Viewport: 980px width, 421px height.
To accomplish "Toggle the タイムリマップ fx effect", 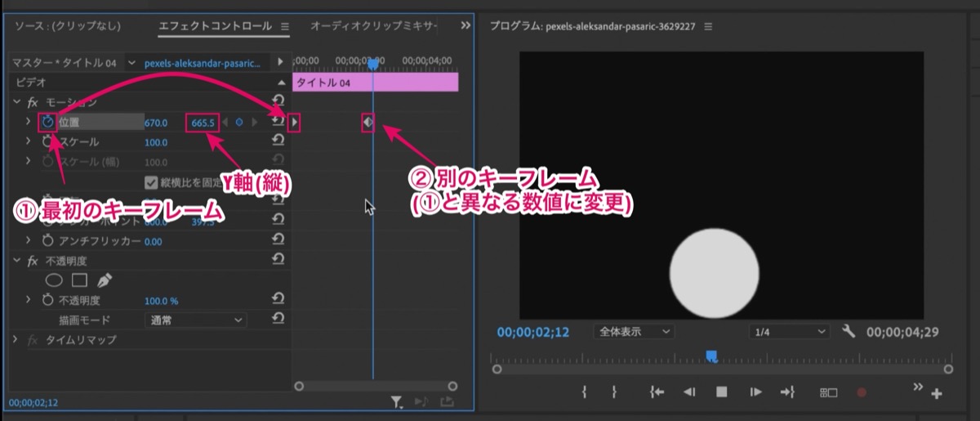I will [33, 339].
